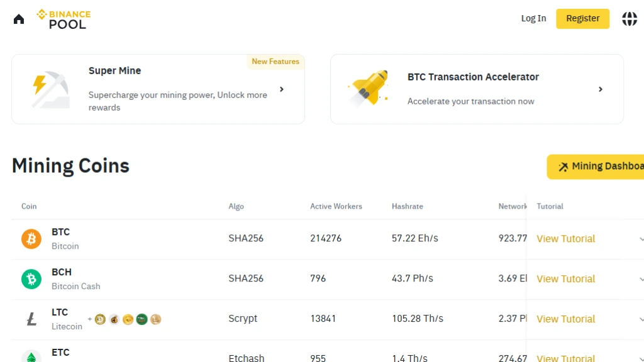The width and height of the screenshot is (644, 362).
Task: View Tutorial for LTC
Action: tap(565, 319)
